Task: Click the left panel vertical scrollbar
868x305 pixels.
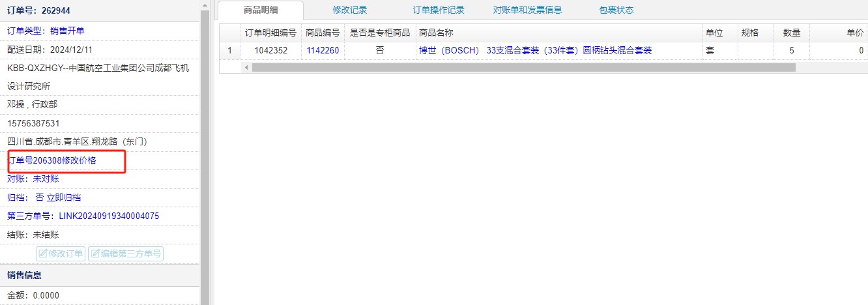Action: point(205,156)
